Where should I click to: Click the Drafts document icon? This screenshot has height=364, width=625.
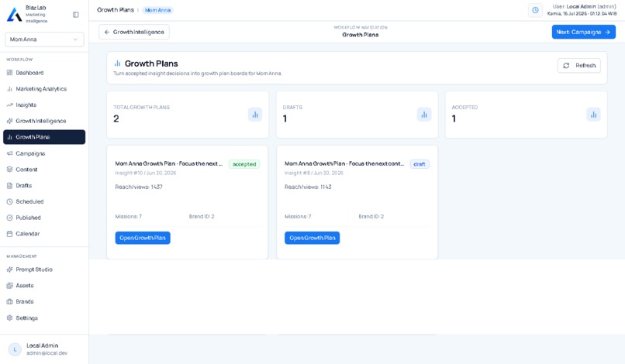(9, 186)
